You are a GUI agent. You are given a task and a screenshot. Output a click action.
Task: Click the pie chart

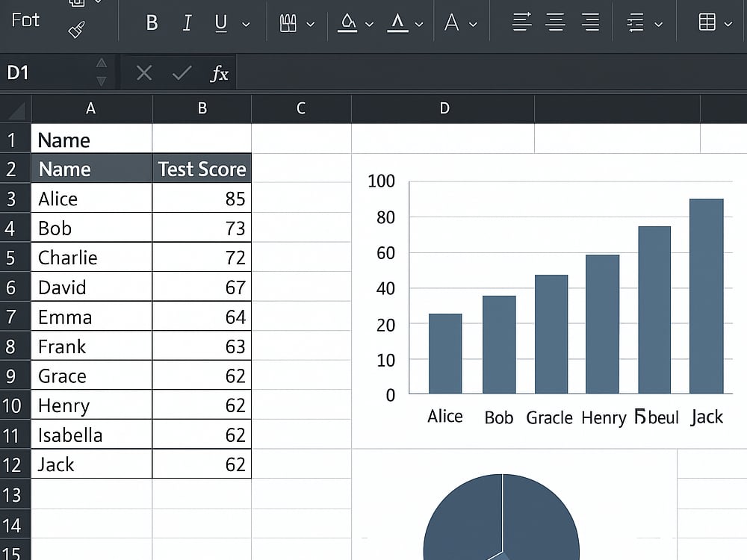tap(502, 517)
